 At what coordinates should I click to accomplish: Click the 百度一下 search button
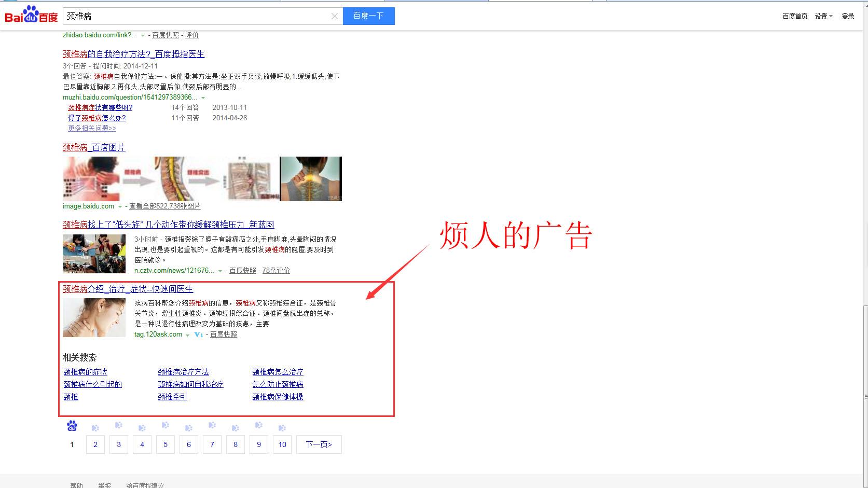368,16
